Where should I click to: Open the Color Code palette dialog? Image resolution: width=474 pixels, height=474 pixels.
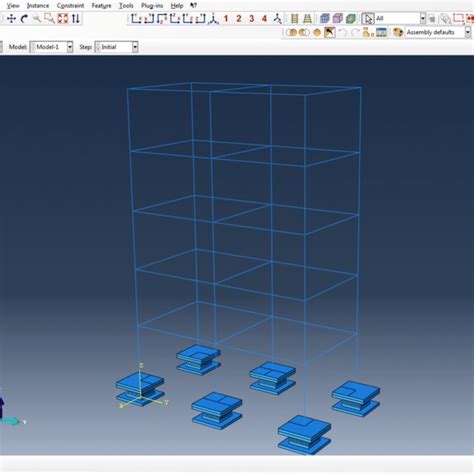398,32
